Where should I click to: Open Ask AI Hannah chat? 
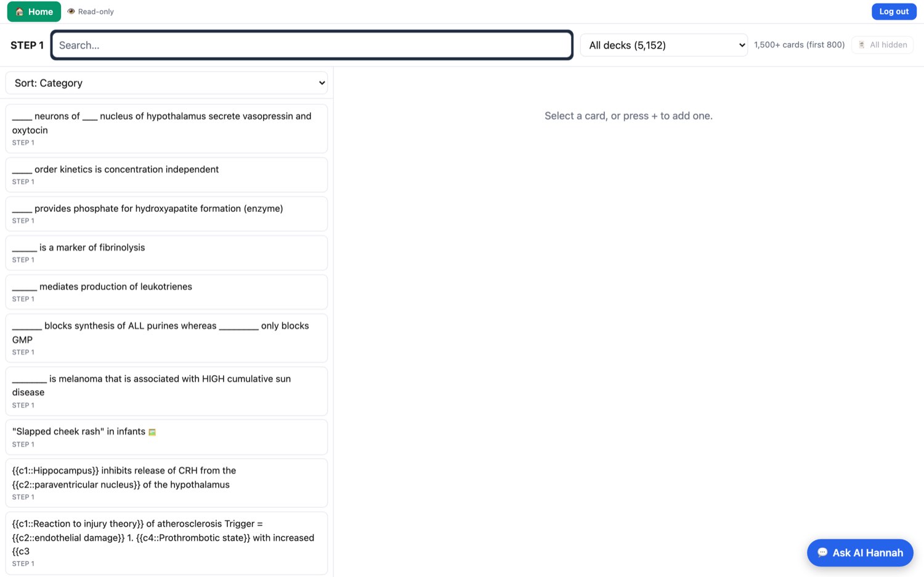pyautogui.click(x=860, y=553)
